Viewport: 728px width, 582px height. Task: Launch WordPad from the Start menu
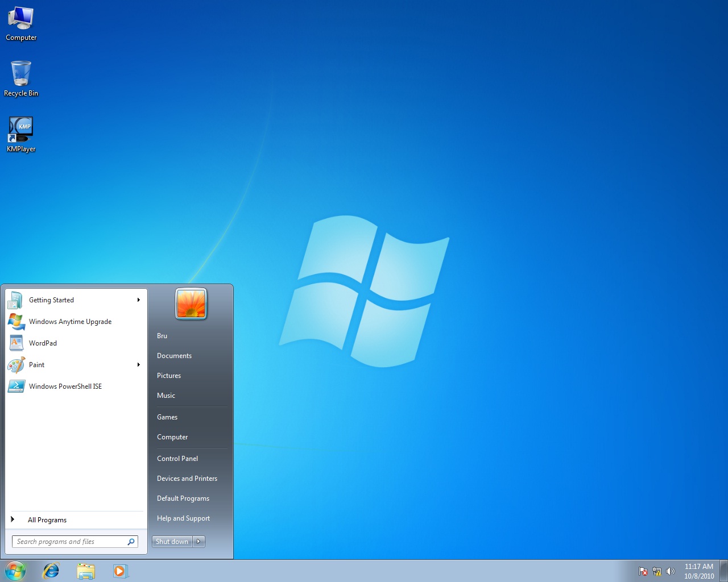pyautogui.click(x=43, y=343)
